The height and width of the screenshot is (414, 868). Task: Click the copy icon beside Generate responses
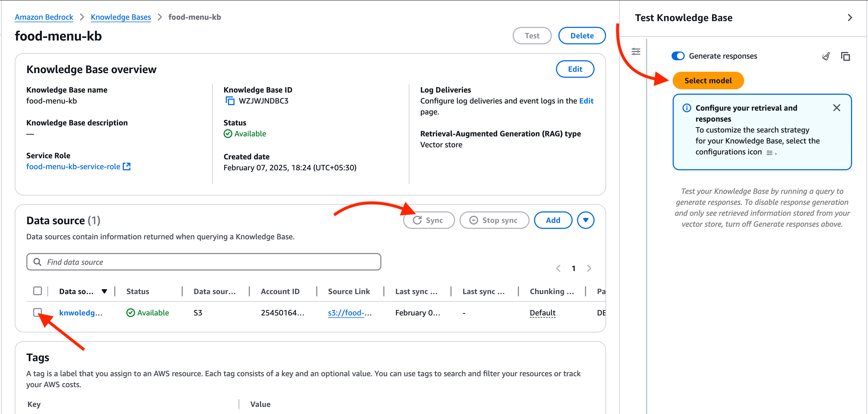(x=845, y=56)
